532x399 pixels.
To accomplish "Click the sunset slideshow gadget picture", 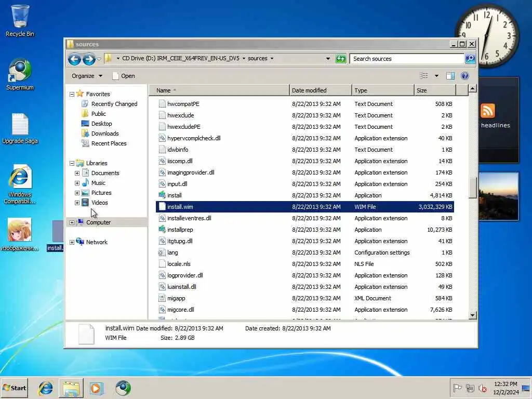I will [x=498, y=196].
